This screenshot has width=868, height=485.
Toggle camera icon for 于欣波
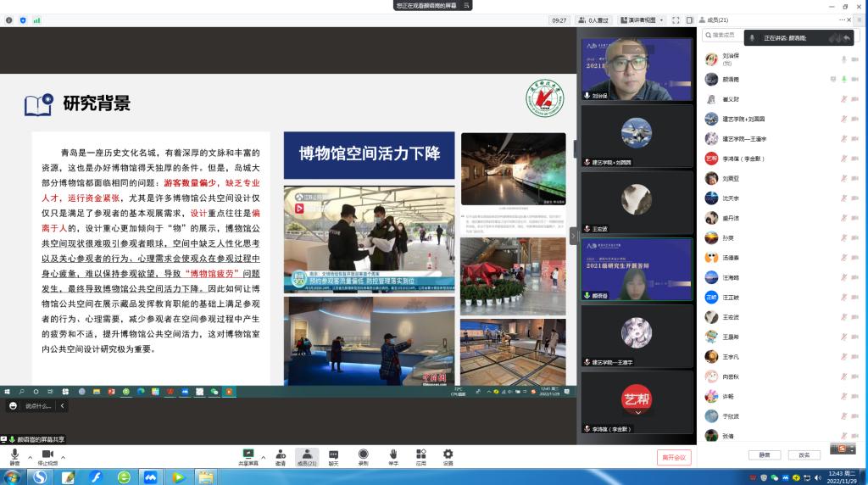(854, 416)
